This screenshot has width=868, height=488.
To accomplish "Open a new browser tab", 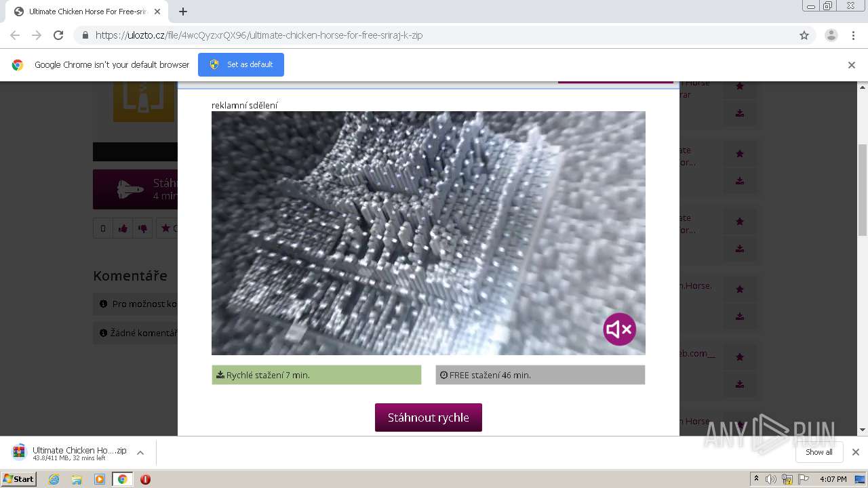I will 182,12.
